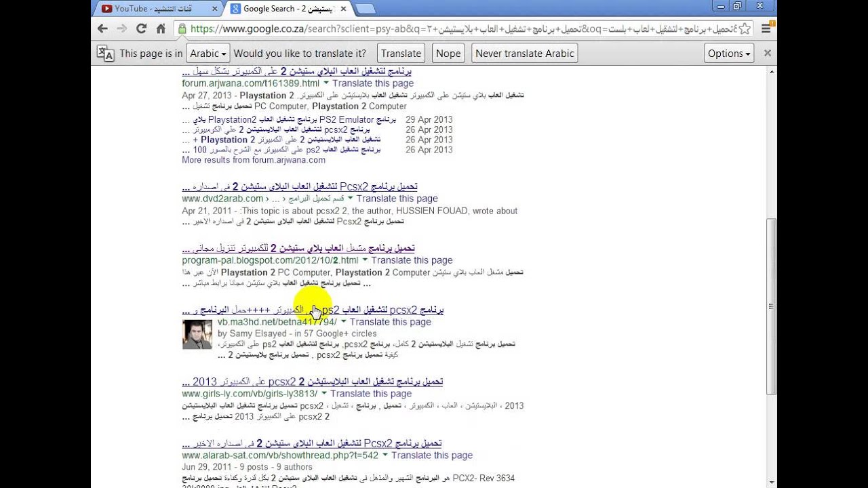
Task: Open the translate Options dropdown
Action: (729, 54)
